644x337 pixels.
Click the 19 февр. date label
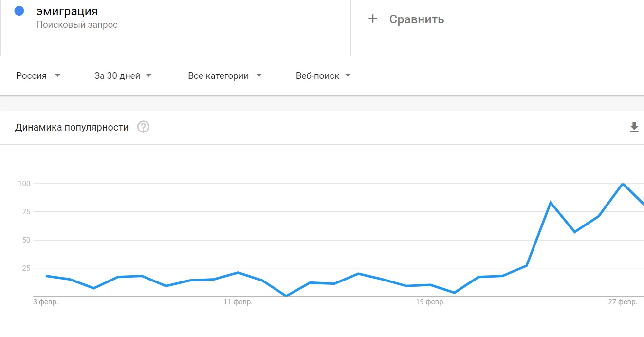point(430,302)
